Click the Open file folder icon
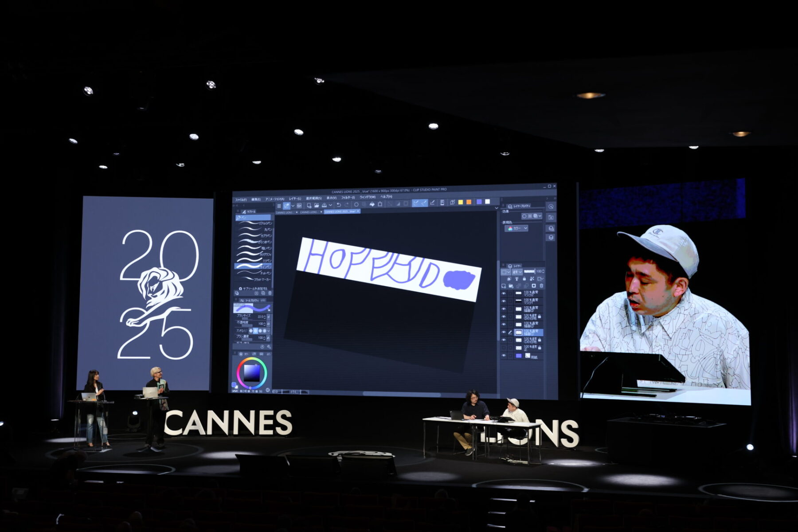Viewport: 798px width, 532px height. (x=317, y=205)
